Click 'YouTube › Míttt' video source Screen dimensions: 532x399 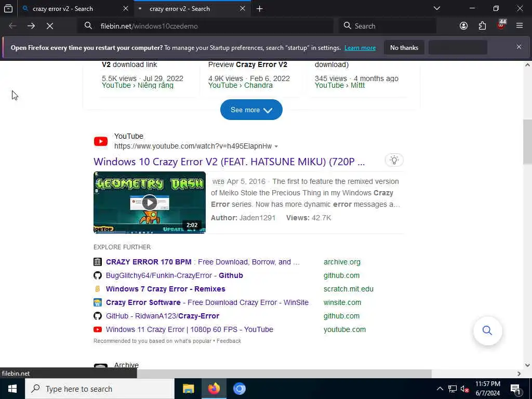point(340,86)
